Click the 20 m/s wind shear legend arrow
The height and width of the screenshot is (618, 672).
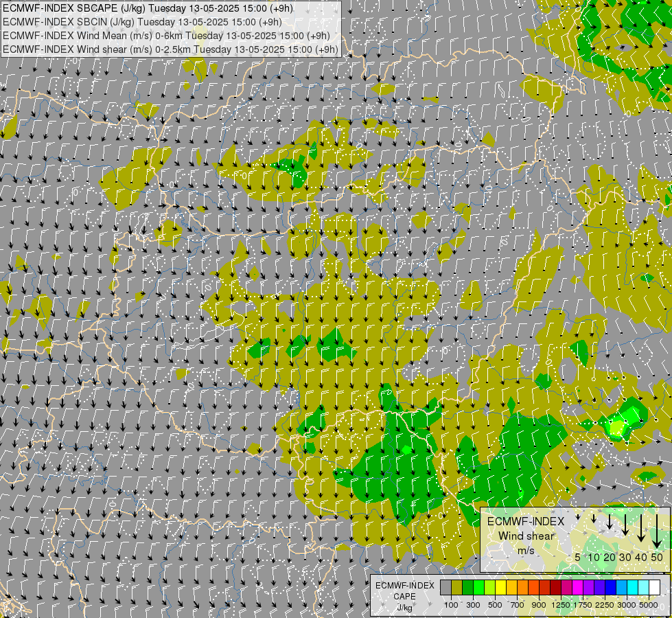click(610, 521)
